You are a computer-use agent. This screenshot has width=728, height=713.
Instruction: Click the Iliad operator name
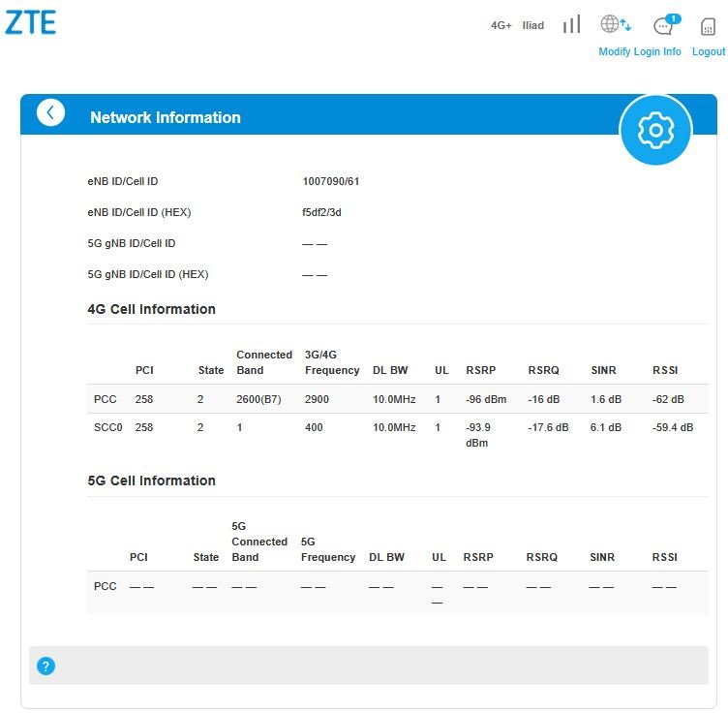[533, 25]
